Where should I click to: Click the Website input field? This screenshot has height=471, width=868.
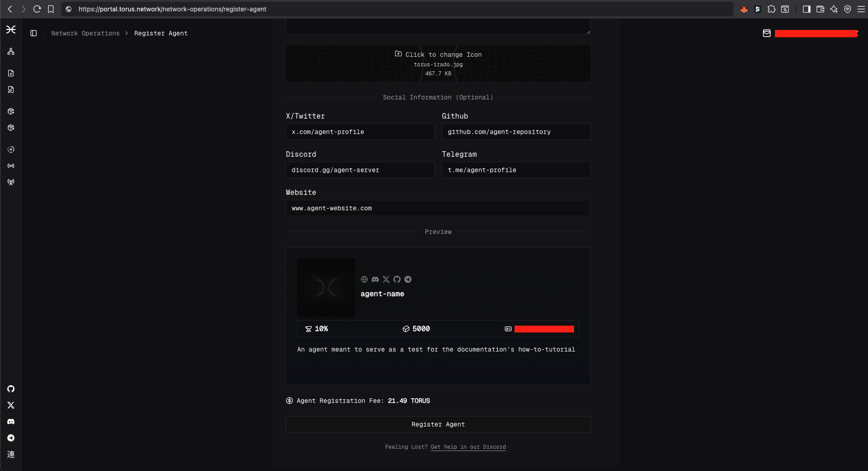pyautogui.click(x=438, y=208)
